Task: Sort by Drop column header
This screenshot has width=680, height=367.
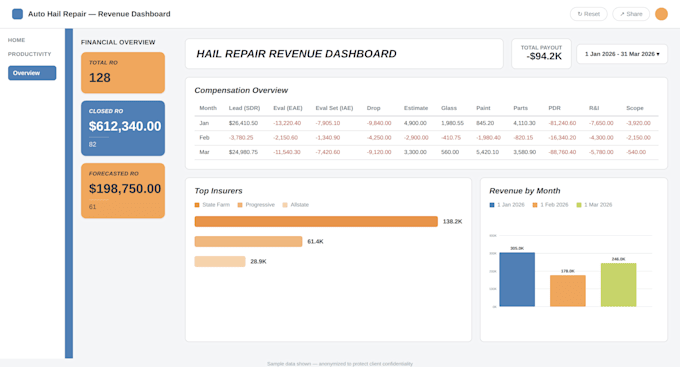Action: 373,108
